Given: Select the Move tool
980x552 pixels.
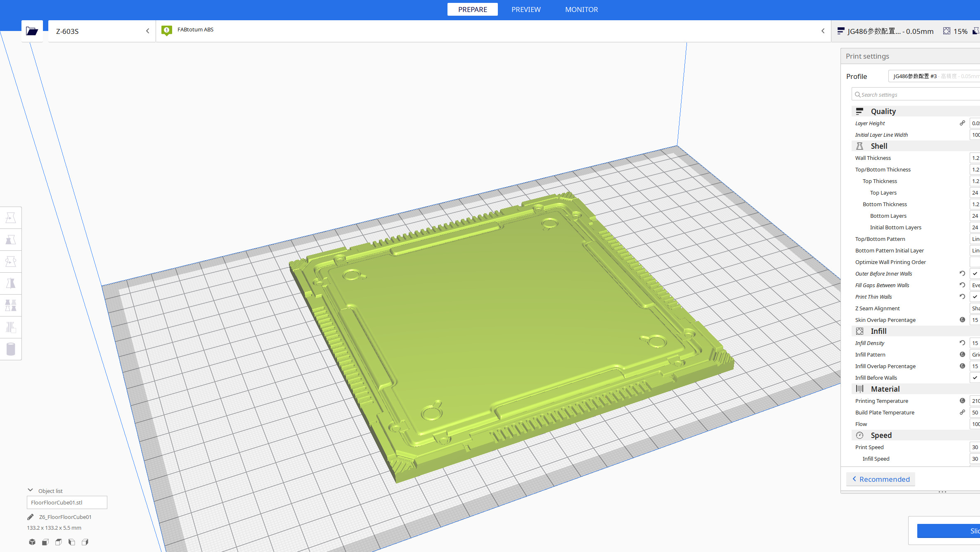Looking at the screenshot, I should 11,218.
